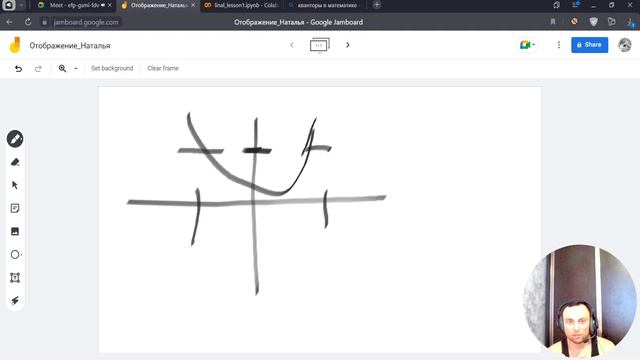640x360 pixels.
Task: Open the Google account avatar
Action: click(x=624, y=45)
